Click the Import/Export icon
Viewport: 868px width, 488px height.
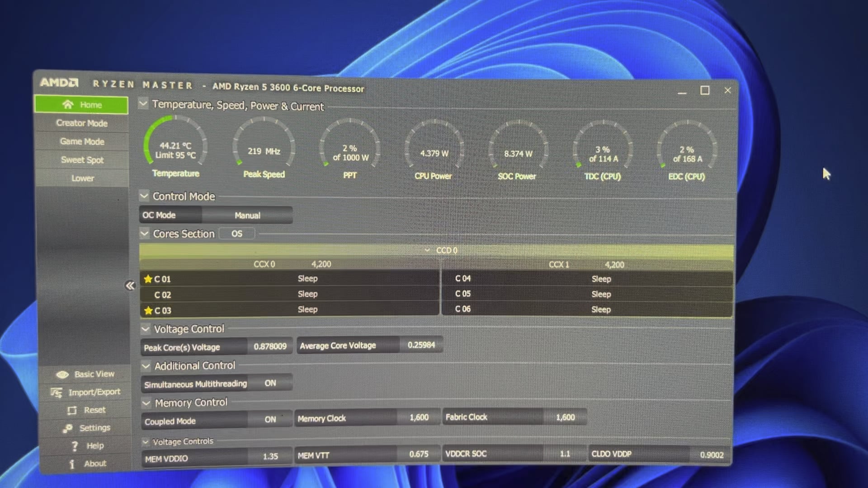click(57, 392)
